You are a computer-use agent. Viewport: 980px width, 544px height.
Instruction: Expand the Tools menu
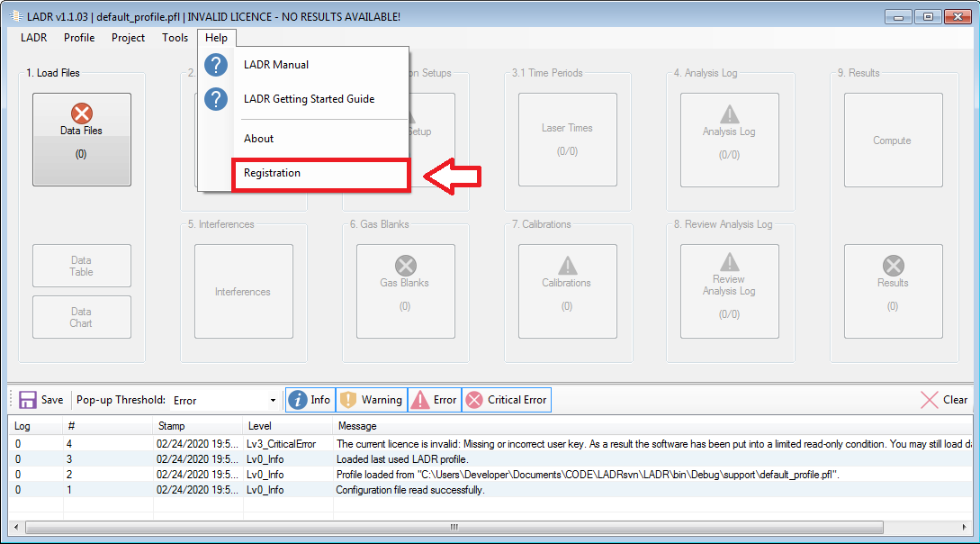tap(175, 38)
